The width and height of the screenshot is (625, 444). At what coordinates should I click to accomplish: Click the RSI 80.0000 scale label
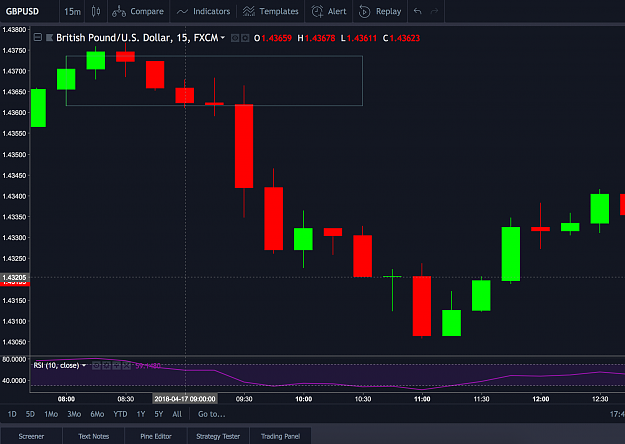[x=14, y=359]
